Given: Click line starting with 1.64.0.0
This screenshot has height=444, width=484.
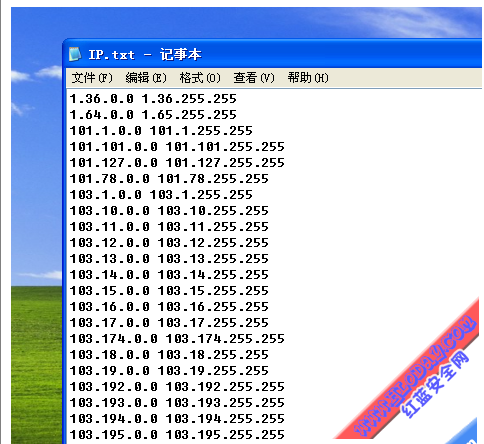Looking at the screenshot, I should click(x=153, y=115).
